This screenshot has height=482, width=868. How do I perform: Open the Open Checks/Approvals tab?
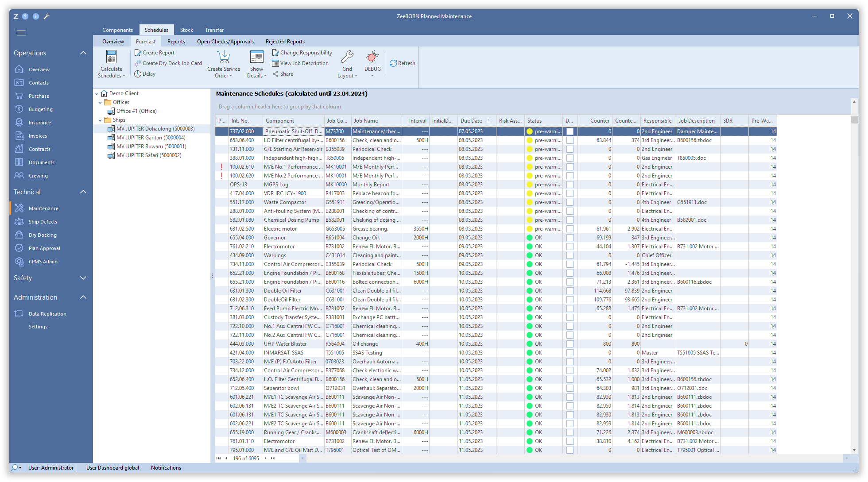pos(225,42)
